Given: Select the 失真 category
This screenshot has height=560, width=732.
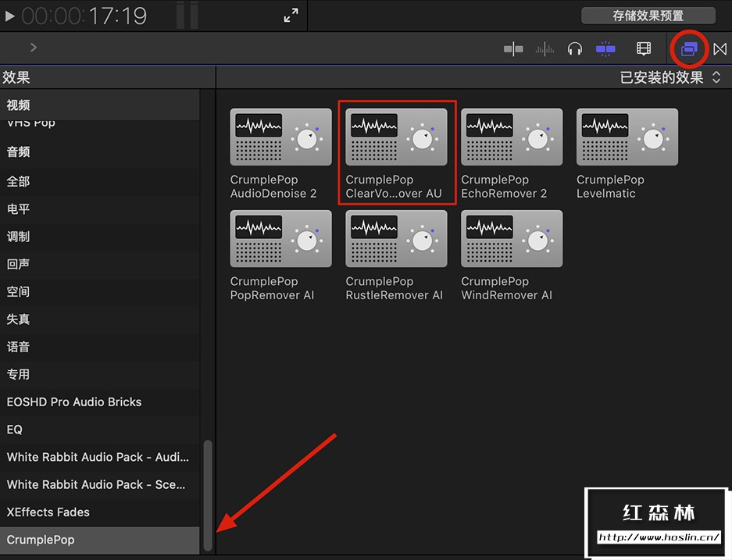Looking at the screenshot, I should (x=100, y=319).
